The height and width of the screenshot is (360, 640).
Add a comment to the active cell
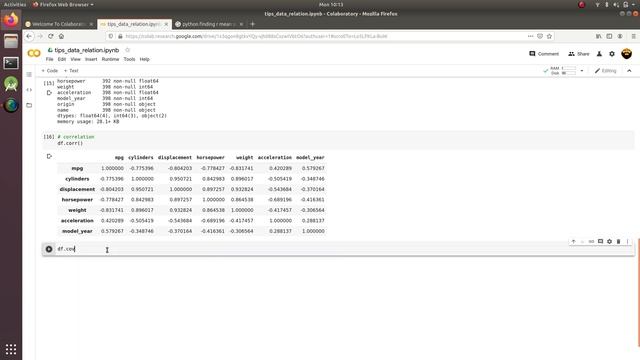pyautogui.click(x=600, y=242)
